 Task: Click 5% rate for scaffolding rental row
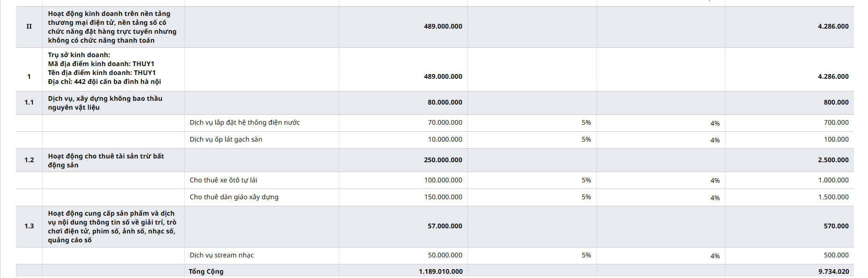coord(586,197)
